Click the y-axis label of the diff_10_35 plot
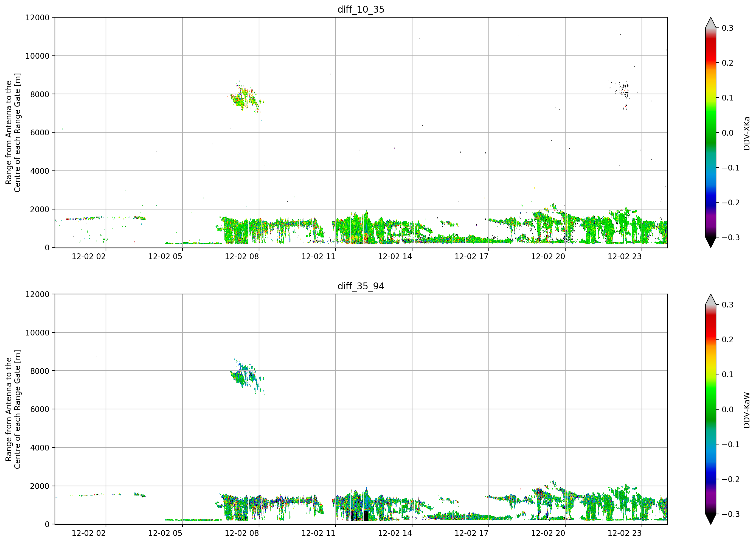Screen dimensions: 756x543 [x=13, y=132]
